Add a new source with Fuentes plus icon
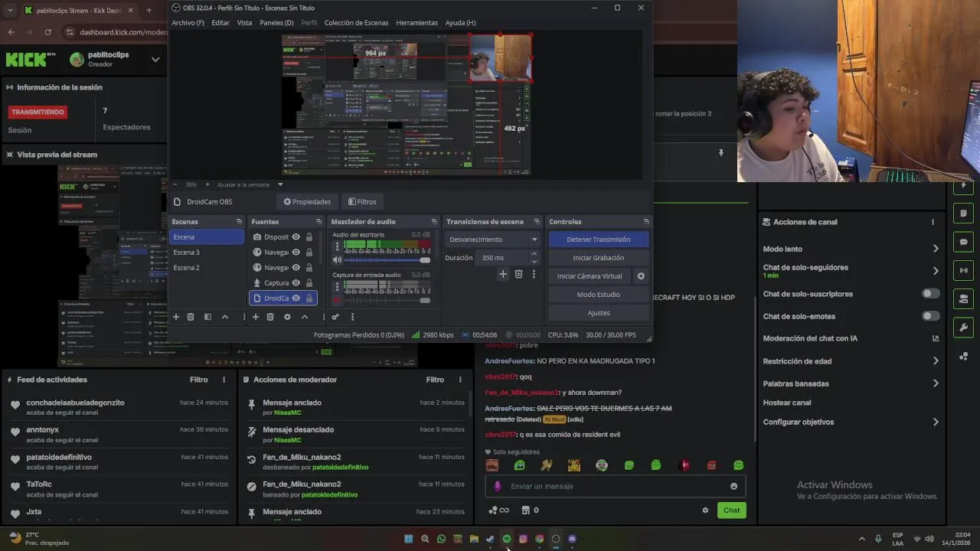 pyautogui.click(x=256, y=317)
